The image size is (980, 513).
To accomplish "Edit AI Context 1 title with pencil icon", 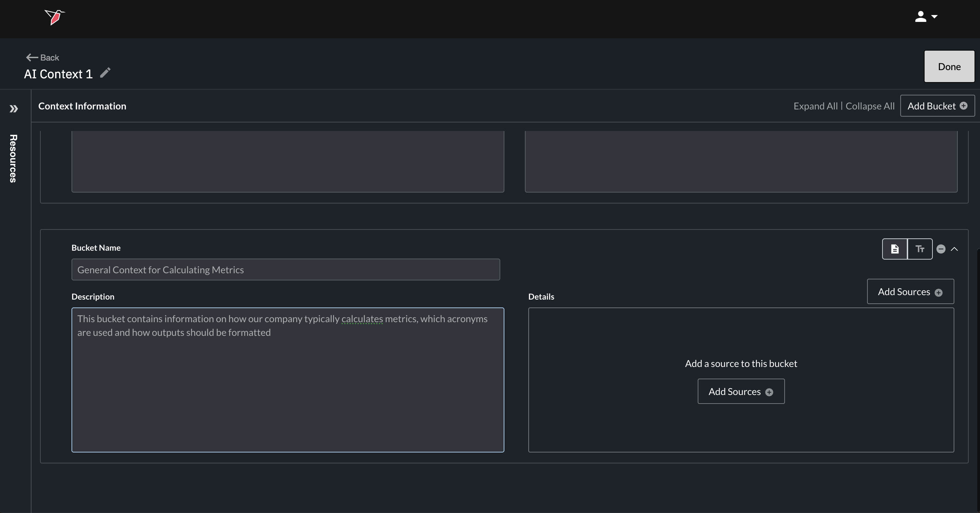I will pos(105,73).
